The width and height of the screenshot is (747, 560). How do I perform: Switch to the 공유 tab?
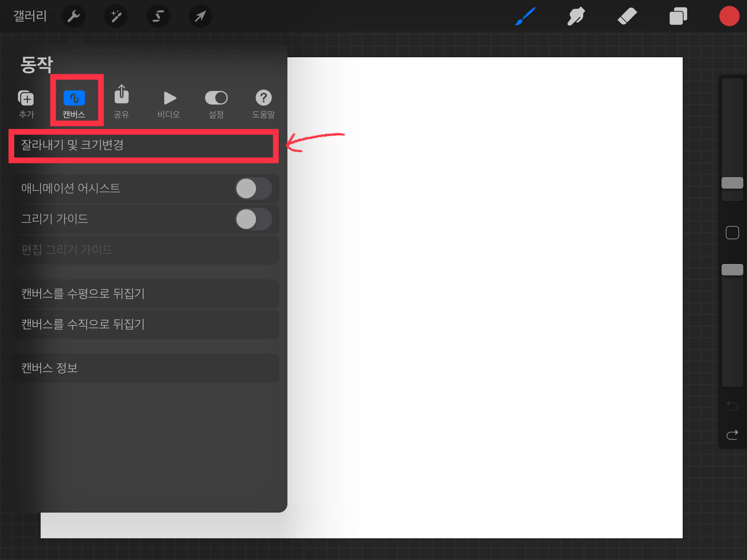(x=121, y=102)
